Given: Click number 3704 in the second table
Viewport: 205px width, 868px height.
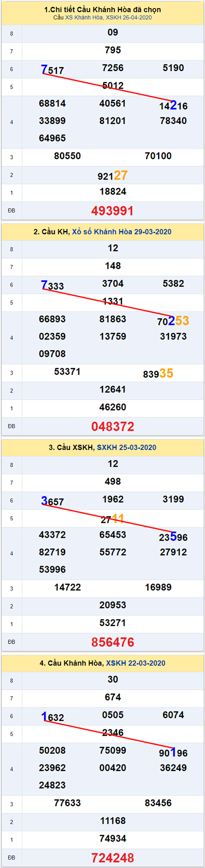Looking at the screenshot, I should tap(113, 284).
